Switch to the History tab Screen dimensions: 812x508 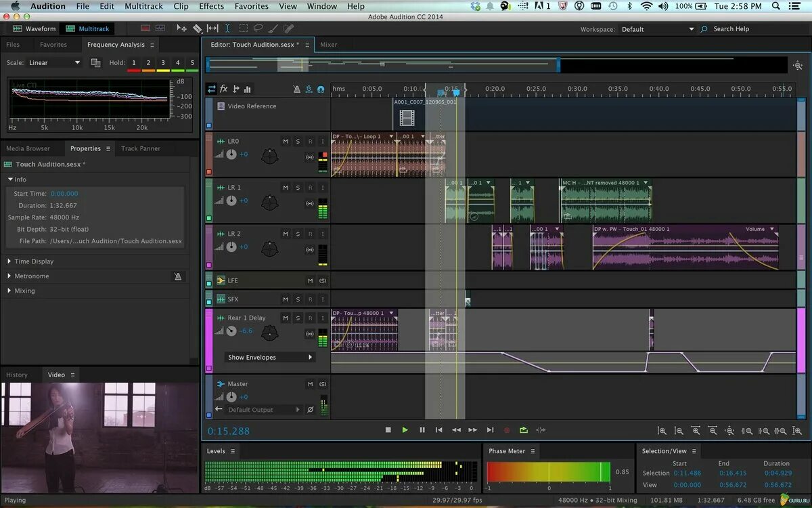pos(17,375)
